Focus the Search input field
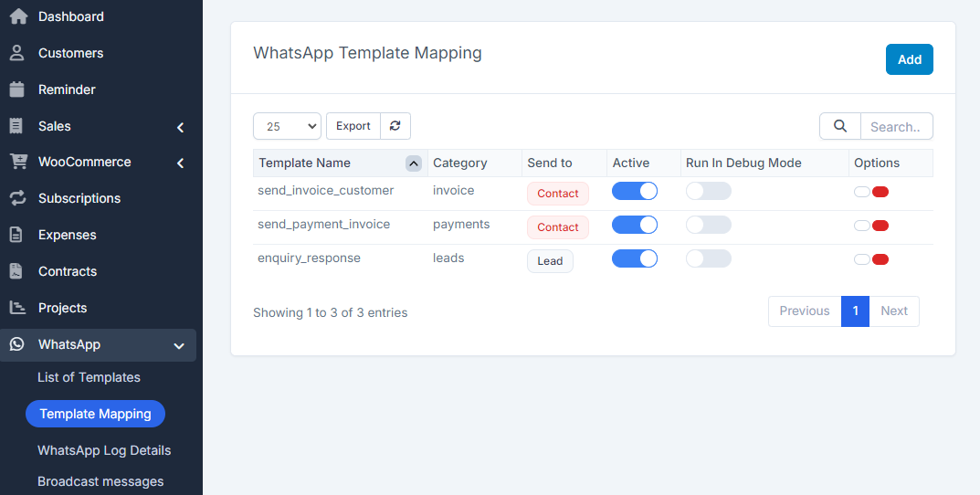Viewport: 980px width, 495px height. pos(897,126)
